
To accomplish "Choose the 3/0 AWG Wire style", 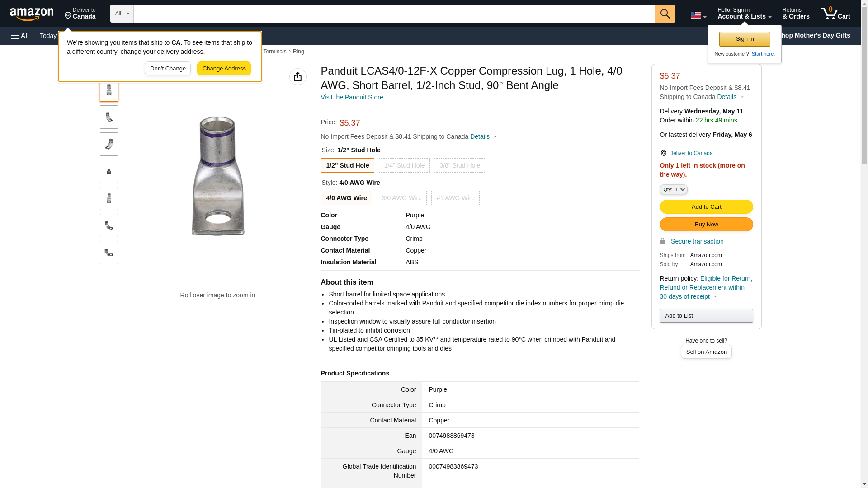I will [x=401, y=198].
